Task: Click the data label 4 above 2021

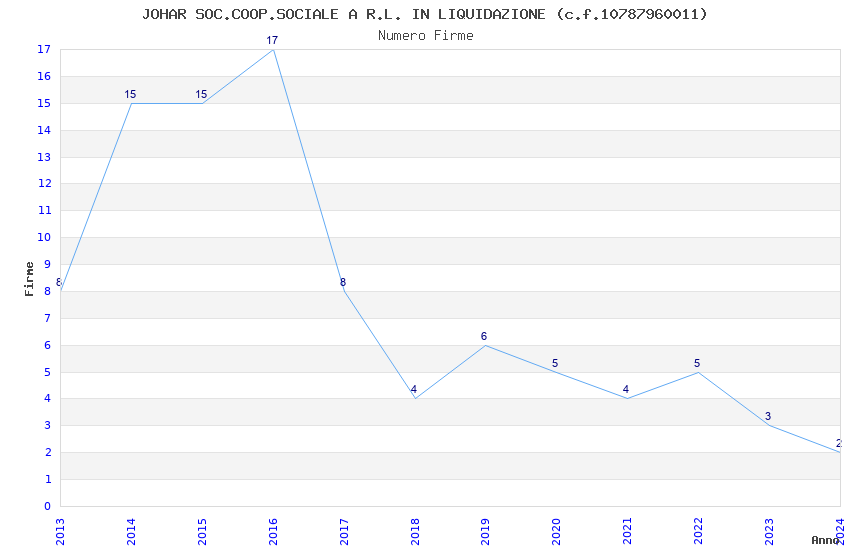Action: pos(626,389)
